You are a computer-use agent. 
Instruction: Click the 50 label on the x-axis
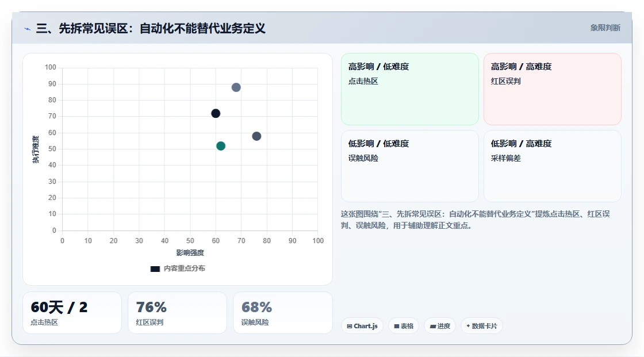[x=190, y=241]
